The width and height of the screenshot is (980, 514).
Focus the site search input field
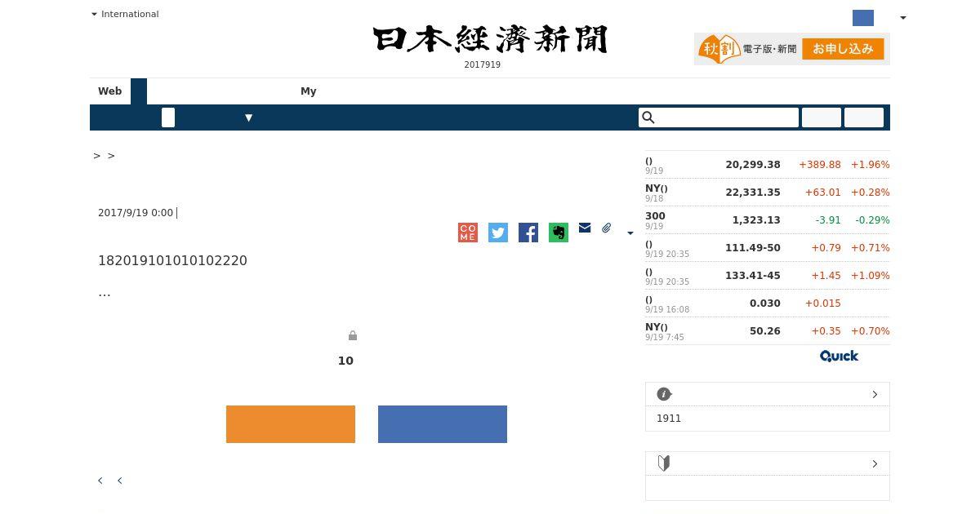(x=719, y=117)
